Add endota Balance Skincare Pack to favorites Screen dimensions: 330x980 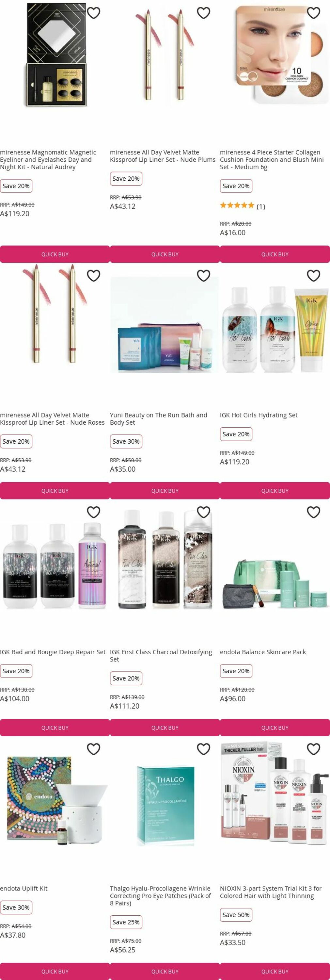coord(313,513)
